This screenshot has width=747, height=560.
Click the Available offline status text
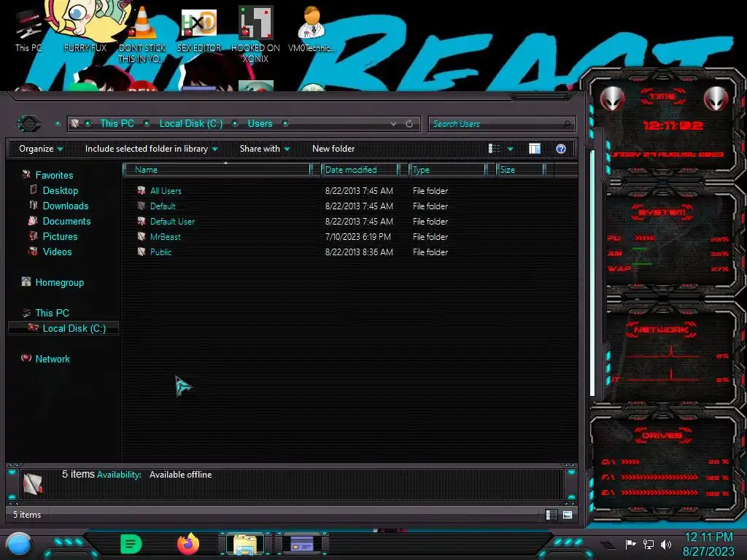181,475
